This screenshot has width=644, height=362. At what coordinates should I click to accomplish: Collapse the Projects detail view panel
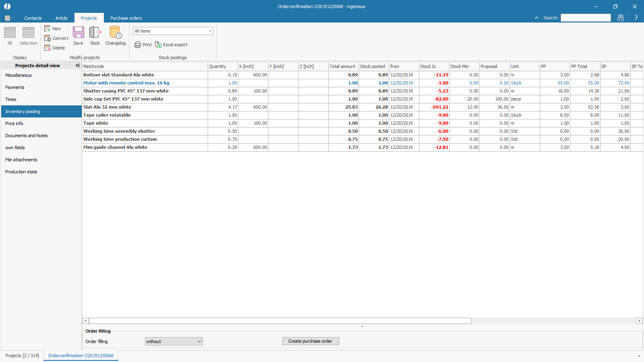78,65
